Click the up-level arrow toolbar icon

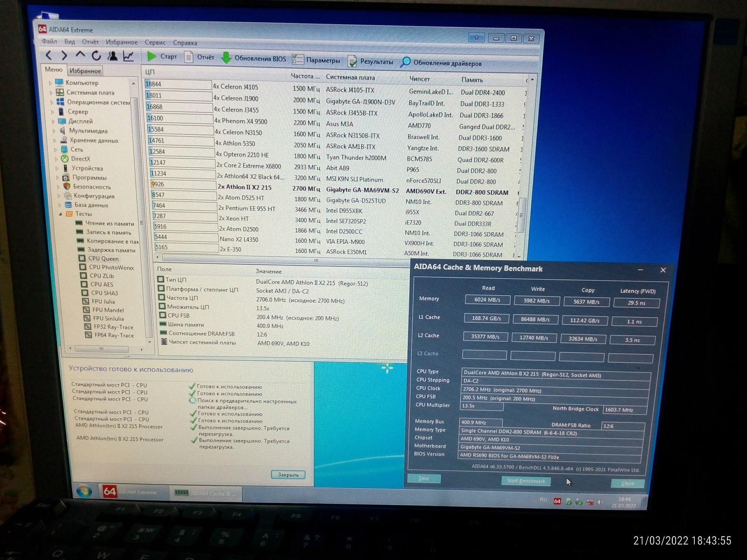80,56
